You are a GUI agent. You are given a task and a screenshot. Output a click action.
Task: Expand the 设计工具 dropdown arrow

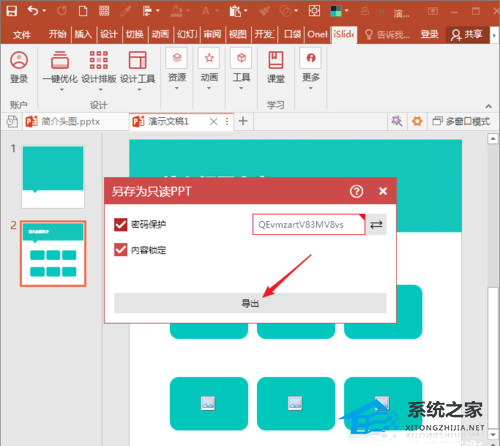[x=139, y=89]
